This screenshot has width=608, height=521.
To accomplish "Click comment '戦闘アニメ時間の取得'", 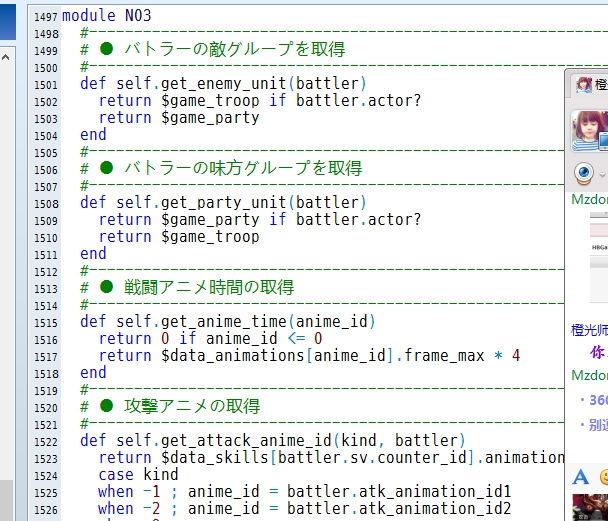I will pyautogui.click(x=209, y=288).
